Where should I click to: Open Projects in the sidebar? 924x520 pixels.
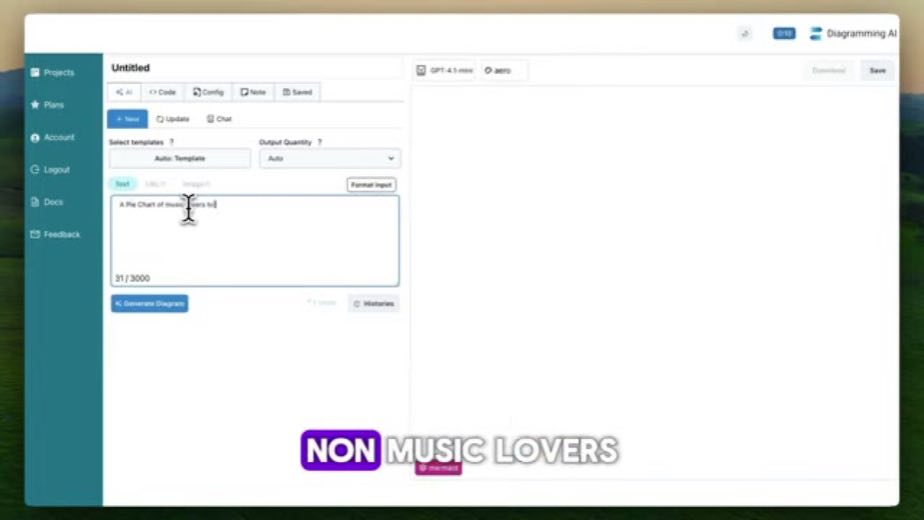(x=52, y=73)
